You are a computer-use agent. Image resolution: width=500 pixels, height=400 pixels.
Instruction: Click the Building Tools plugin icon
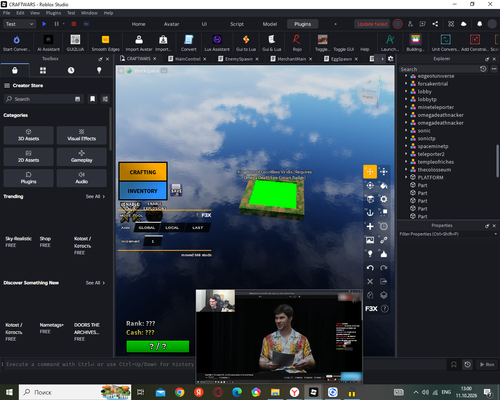pyautogui.click(x=415, y=43)
